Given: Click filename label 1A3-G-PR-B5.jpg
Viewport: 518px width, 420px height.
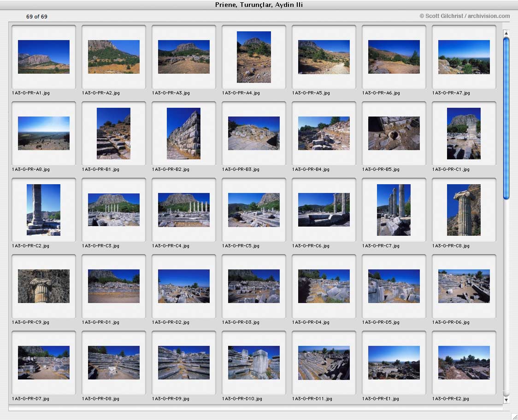Looking at the screenshot, I should click(x=381, y=169).
